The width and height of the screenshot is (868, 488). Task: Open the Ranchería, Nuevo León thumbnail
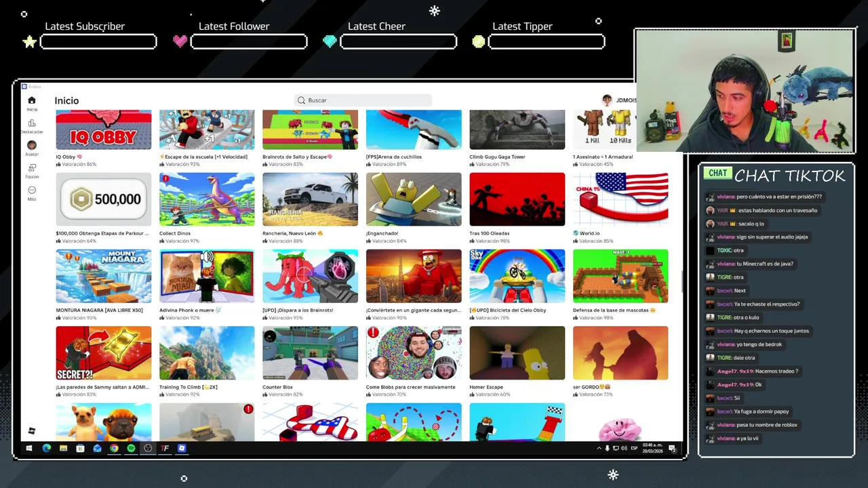tap(310, 199)
